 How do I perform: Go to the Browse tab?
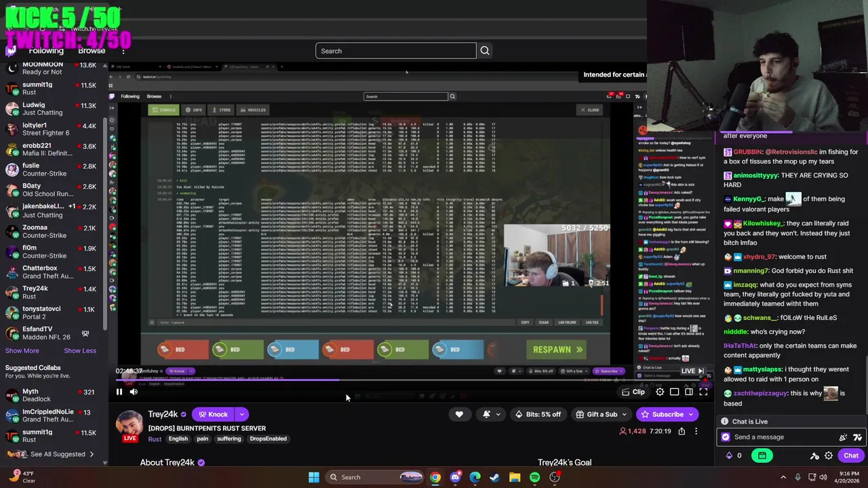(92, 51)
